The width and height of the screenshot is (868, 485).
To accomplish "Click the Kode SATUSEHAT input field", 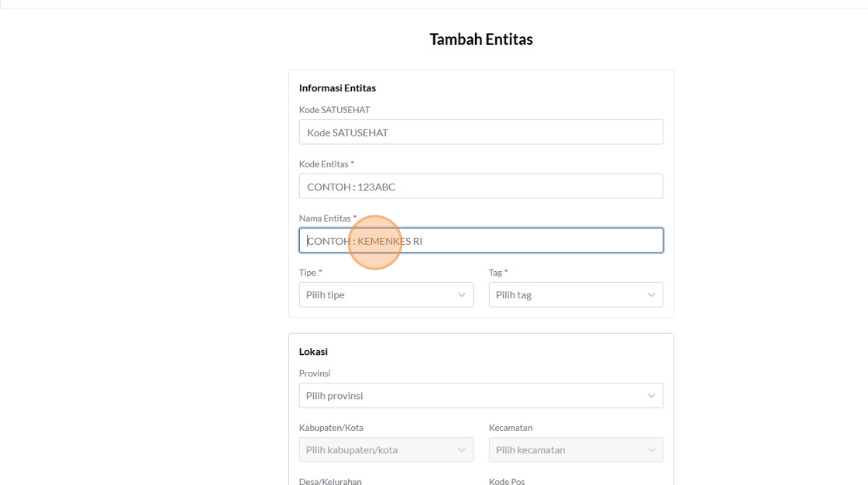I will (x=480, y=132).
